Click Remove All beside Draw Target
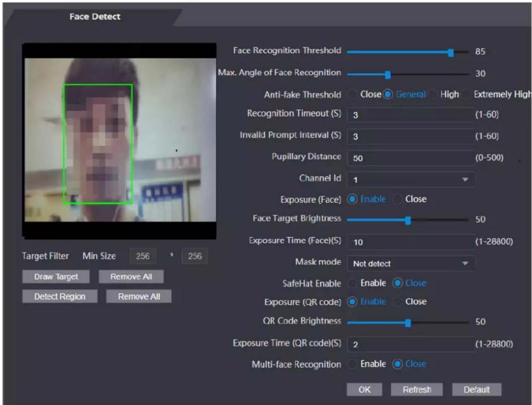Screen dimensions: 532x405 [131, 277]
